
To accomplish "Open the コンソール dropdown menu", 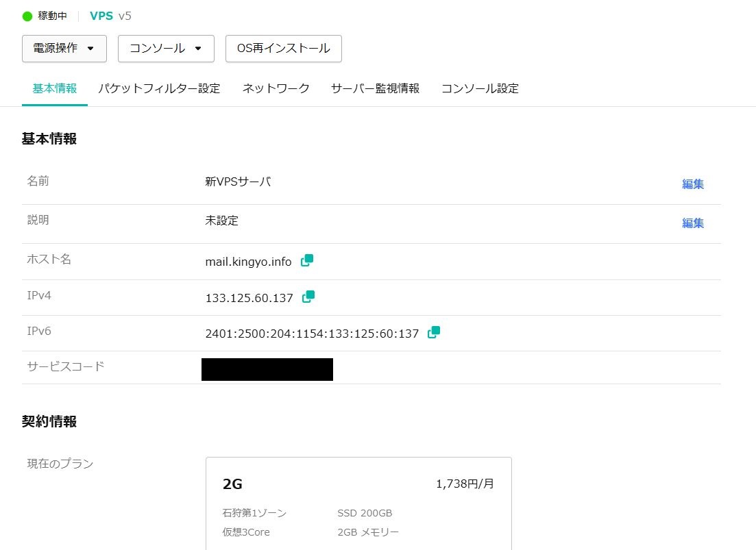I will (x=165, y=48).
